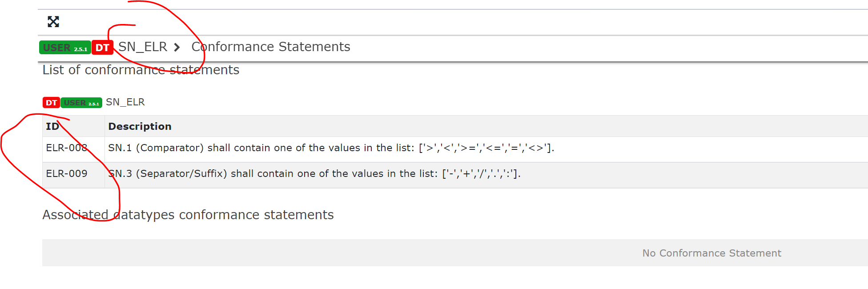Click the No Conformance Statement placeholder bar
The height and width of the screenshot is (289, 868).
(711, 253)
